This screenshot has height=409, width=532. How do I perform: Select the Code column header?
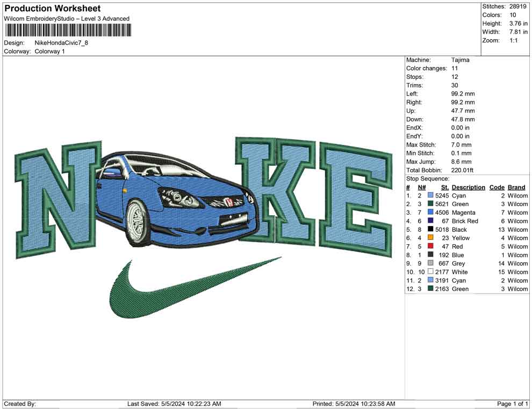click(497, 187)
